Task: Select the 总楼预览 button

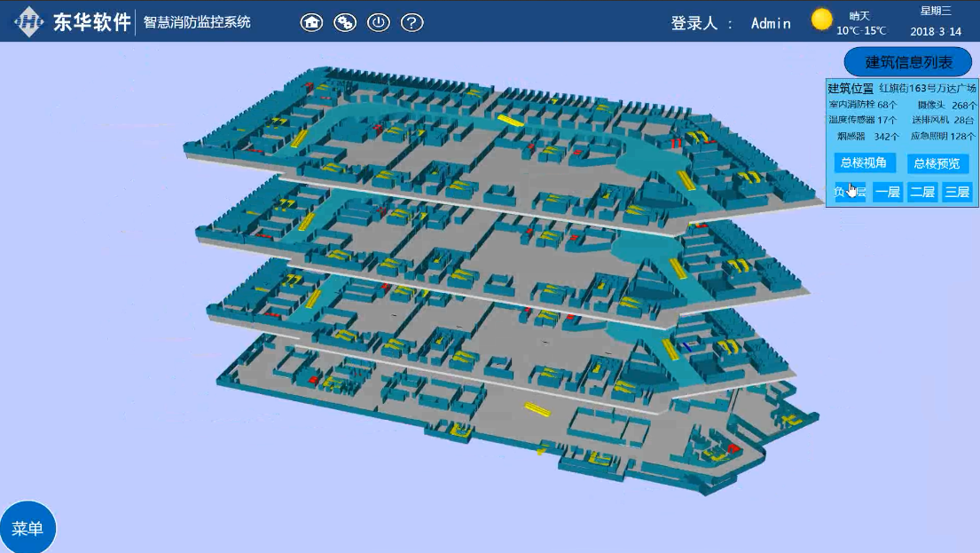Action: coord(937,163)
